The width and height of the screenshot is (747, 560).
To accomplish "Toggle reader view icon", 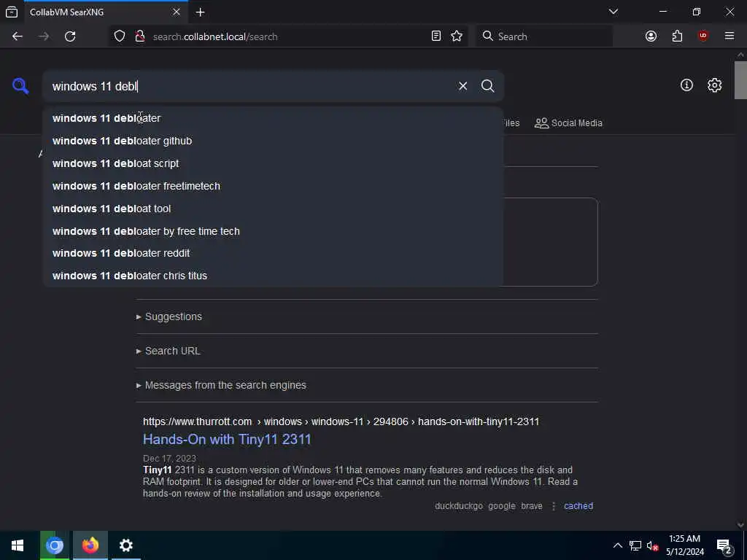I will coord(436,36).
